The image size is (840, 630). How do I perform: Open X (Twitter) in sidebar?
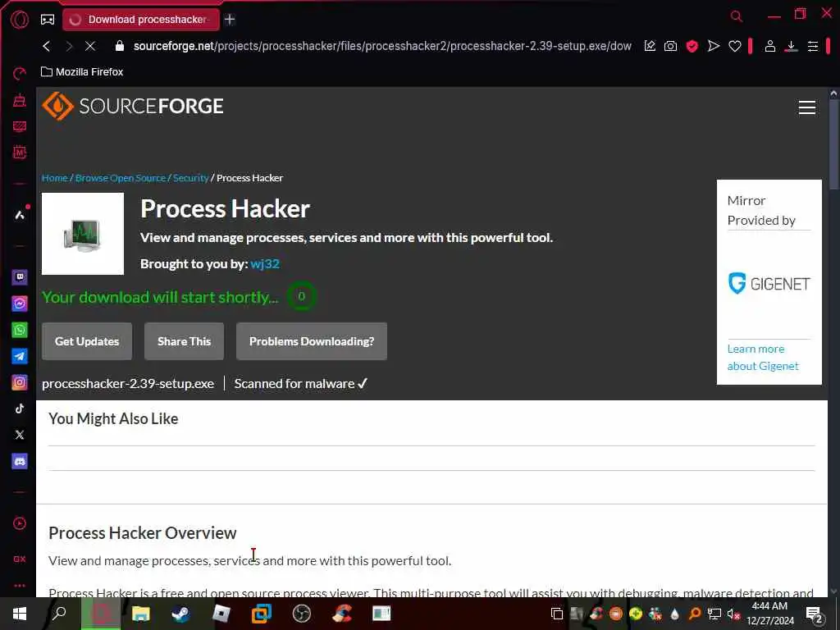(x=20, y=435)
